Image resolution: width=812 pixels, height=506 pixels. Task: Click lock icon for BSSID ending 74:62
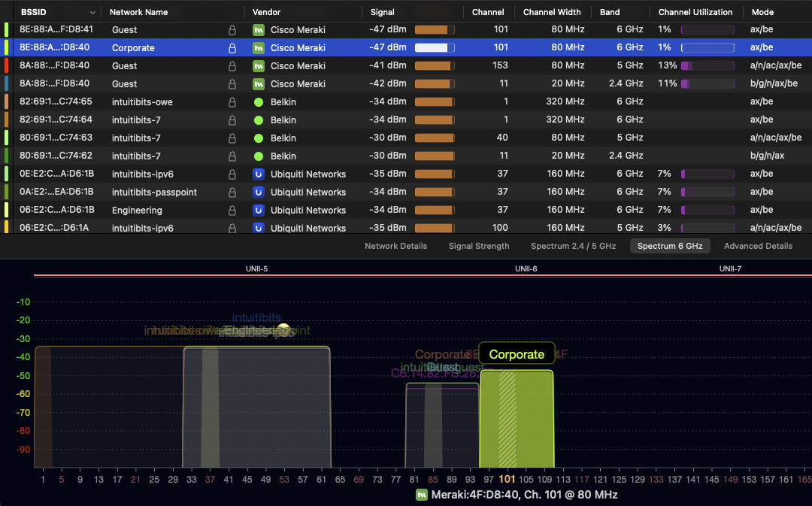click(232, 156)
